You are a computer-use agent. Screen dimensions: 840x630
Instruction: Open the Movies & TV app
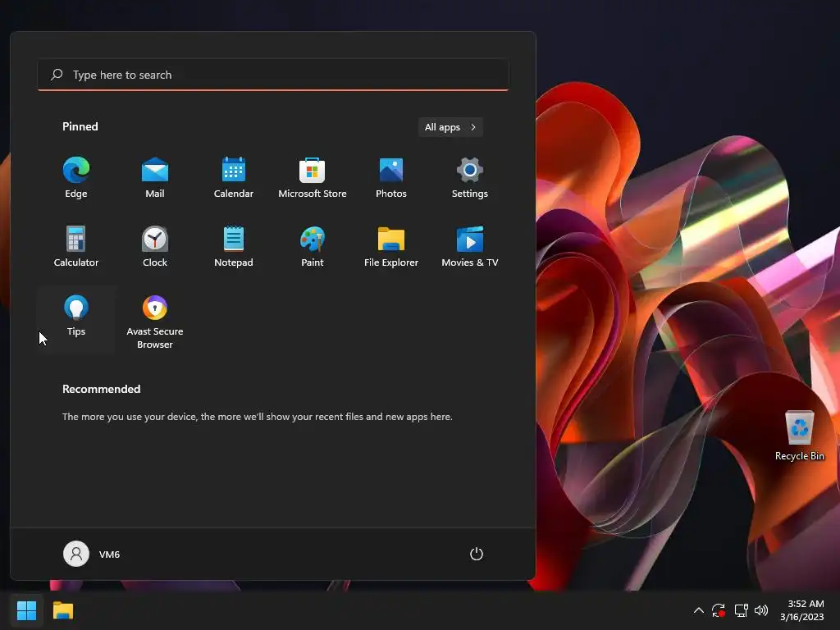click(470, 246)
